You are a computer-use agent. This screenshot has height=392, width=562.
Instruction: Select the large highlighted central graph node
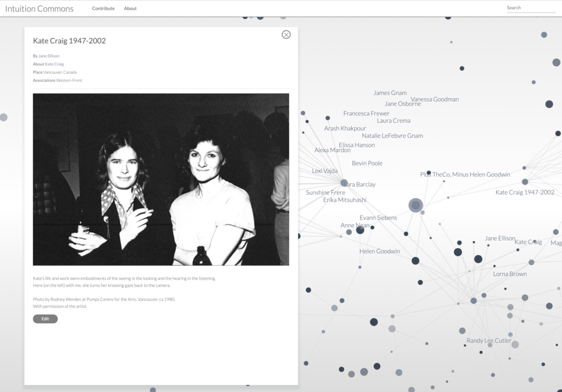pos(415,205)
